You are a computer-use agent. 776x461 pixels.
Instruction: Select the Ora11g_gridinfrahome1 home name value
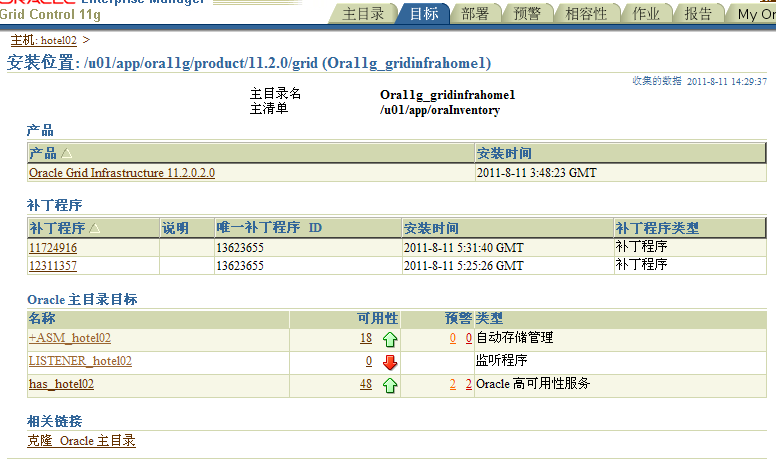tap(447, 94)
